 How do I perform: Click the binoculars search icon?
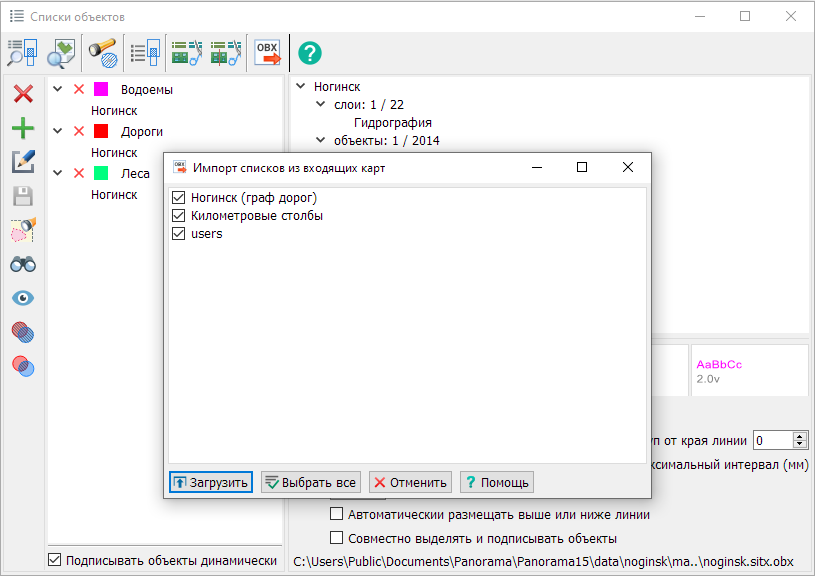tap(22, 264)
